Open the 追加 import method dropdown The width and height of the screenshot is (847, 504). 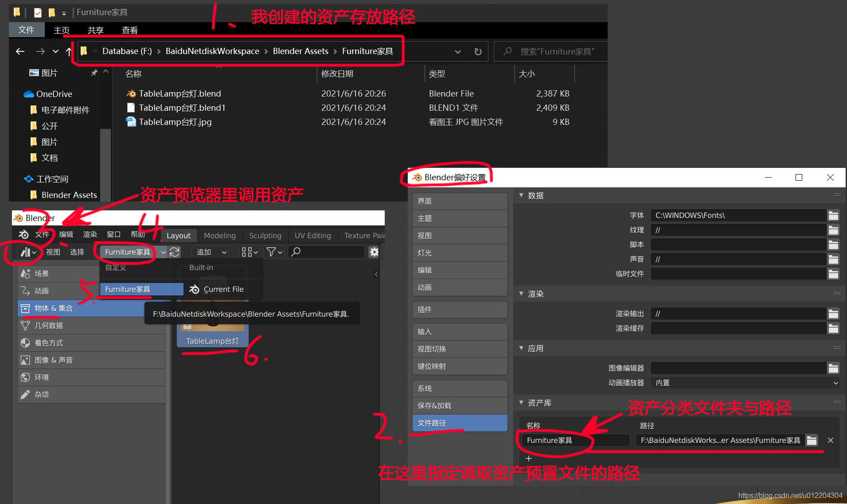[210, 252]
